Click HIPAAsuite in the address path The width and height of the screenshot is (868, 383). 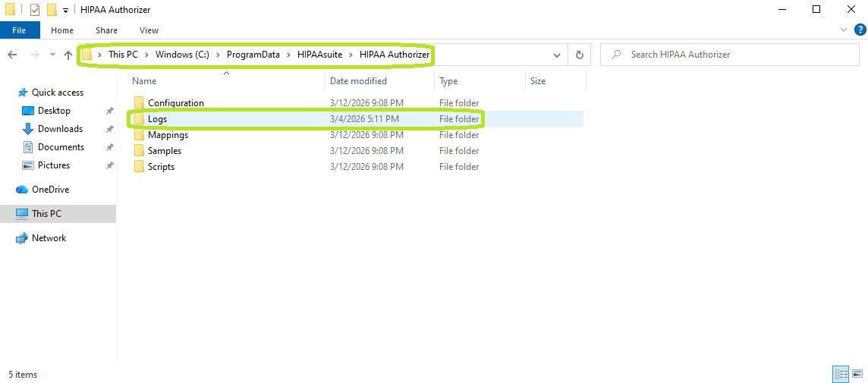coord(320,55)
